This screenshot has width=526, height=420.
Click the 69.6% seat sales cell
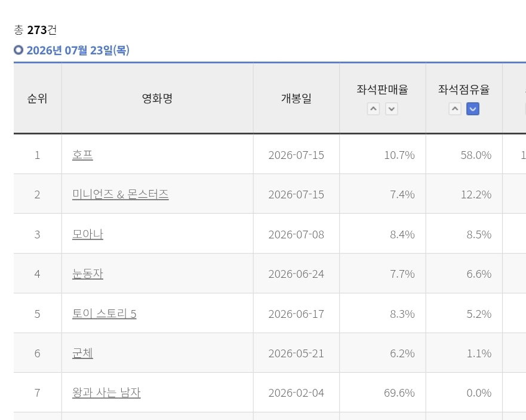pyautogui.click(x=383, y=393)
